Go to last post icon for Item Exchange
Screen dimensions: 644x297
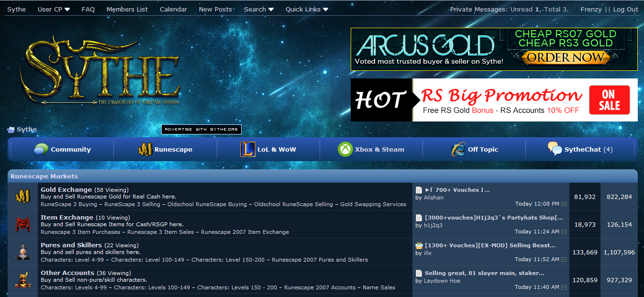(564, 232)
